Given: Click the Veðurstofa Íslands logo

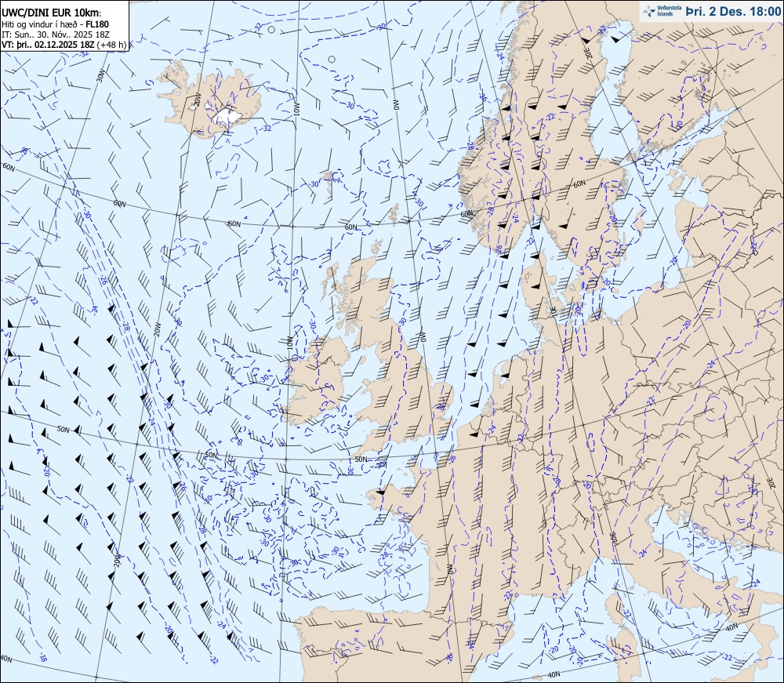Looking at the screenshot, I should 661,11.
